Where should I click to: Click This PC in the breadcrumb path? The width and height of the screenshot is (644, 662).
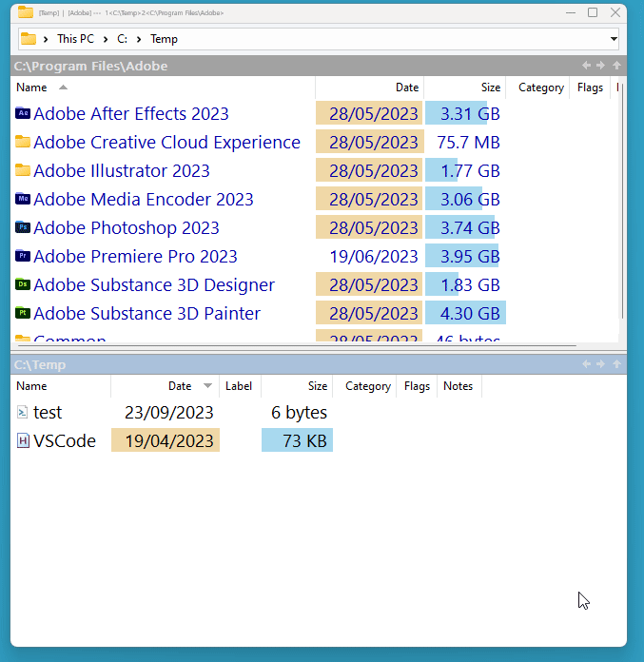pos(75,39)
